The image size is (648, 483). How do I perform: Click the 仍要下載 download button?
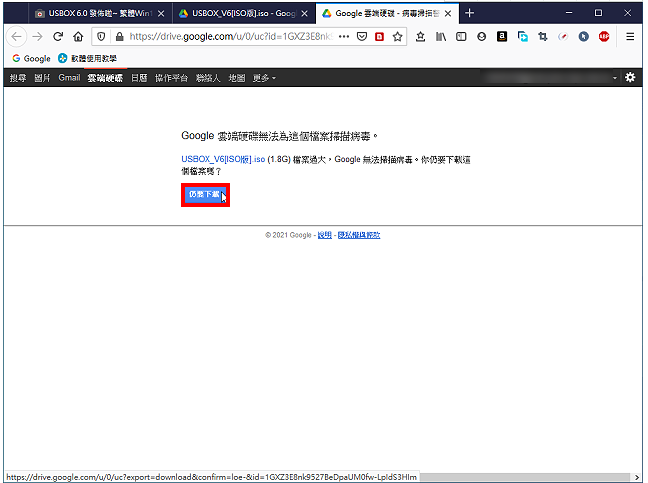(205, 195)
